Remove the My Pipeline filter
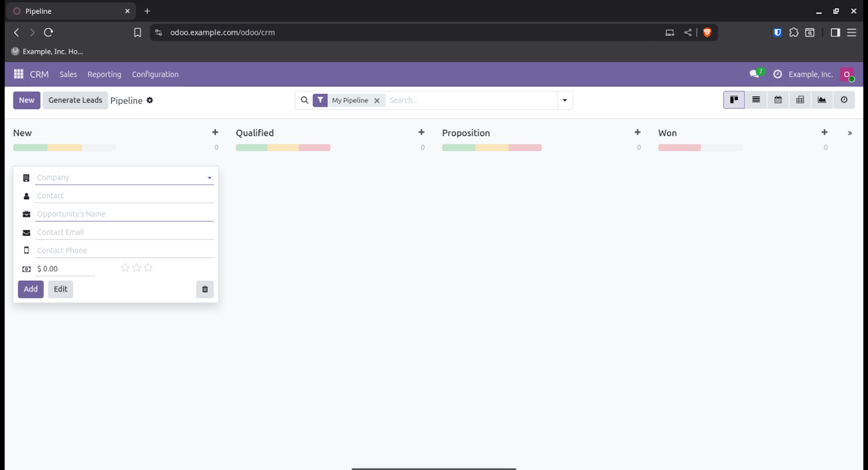Viewport: 868px width, 470px height. click(x=377, y=100)
